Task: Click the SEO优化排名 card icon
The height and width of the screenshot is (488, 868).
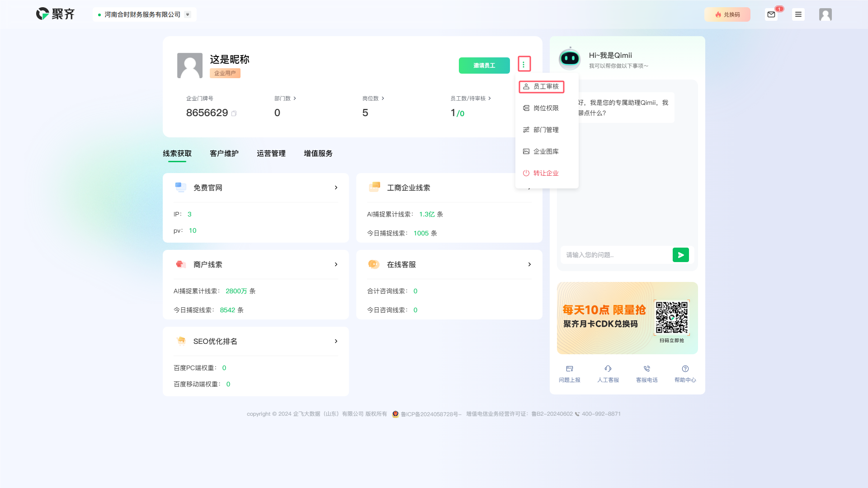Action: point(181,341)
